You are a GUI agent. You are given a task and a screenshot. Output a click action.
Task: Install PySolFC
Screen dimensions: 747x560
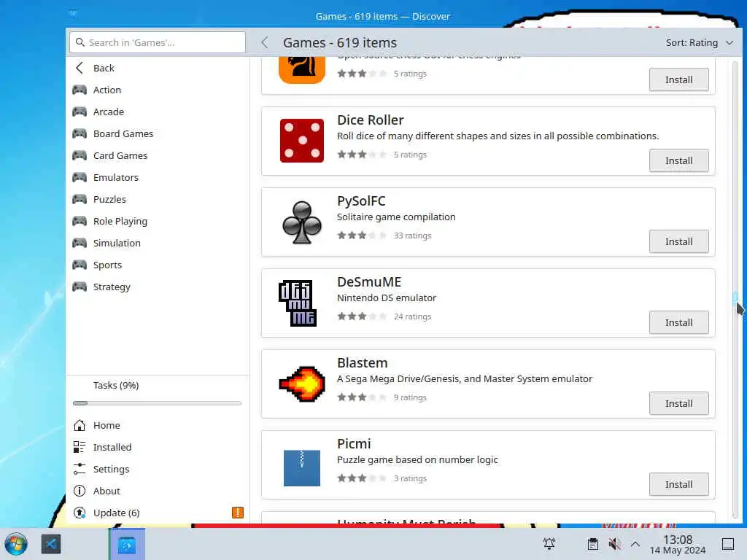679,241
